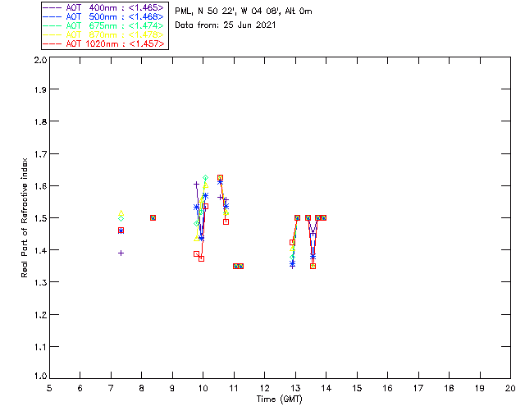Click the legend entry 'AOT 675nm : <1.474>'

tap(103, 25)
